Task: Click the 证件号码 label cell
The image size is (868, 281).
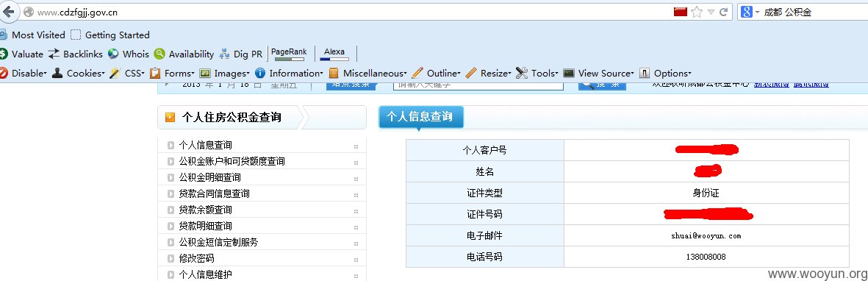Action: tap(485, 214)
